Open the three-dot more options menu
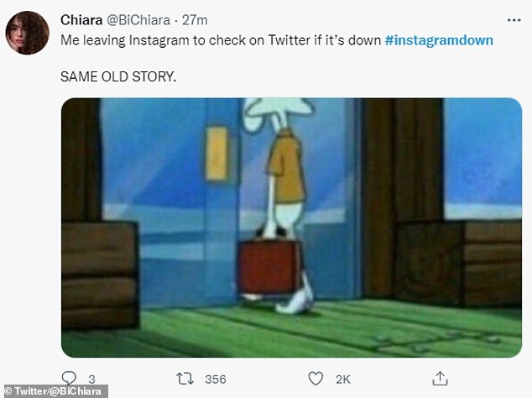 (x=514, y=18)
